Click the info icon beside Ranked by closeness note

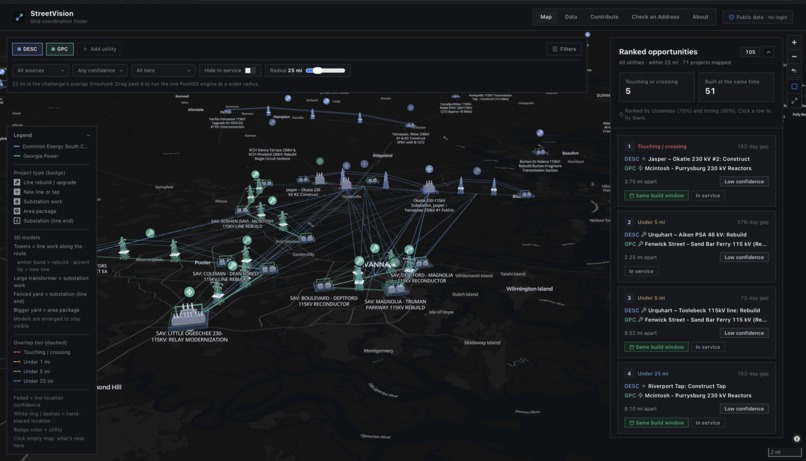click(621, 114)
